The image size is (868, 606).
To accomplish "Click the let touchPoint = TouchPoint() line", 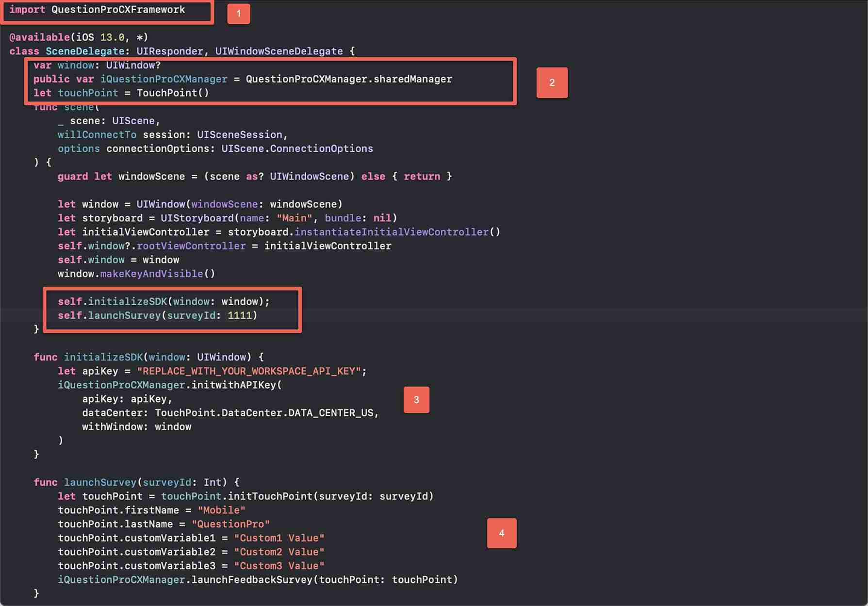I will pyautogui.click(x=121, y=93).
